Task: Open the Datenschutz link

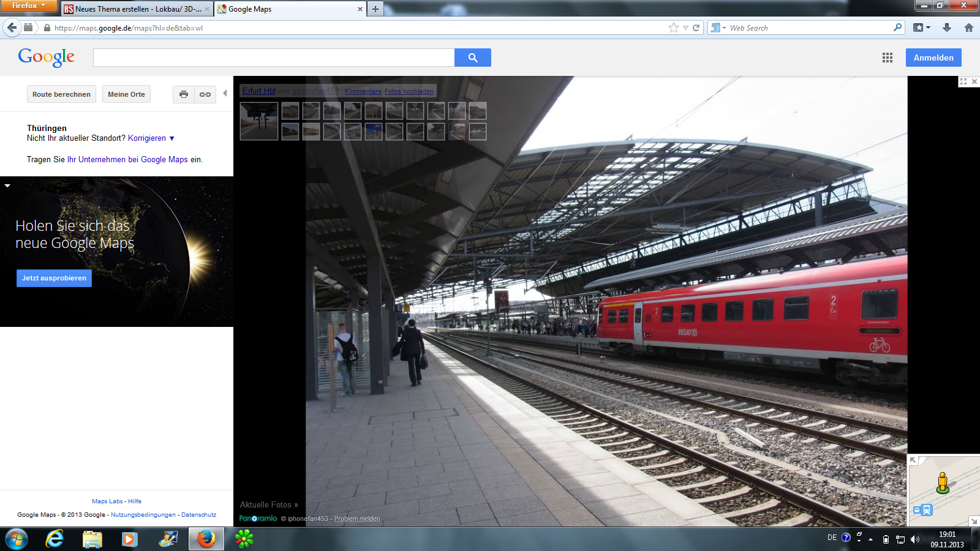Action: (198, 515)
